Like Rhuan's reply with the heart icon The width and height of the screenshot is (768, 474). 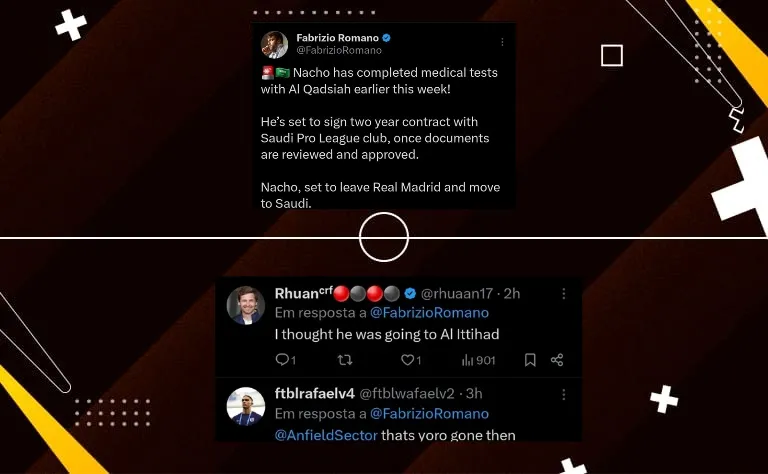pyautogui.click(x=408, y=360)
